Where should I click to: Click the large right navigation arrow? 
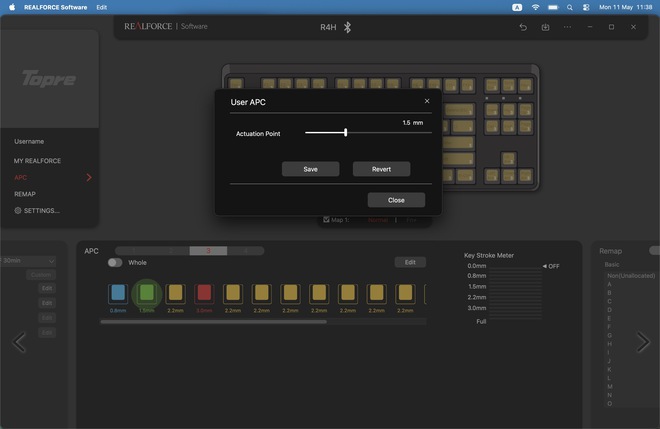pos(643,341)
